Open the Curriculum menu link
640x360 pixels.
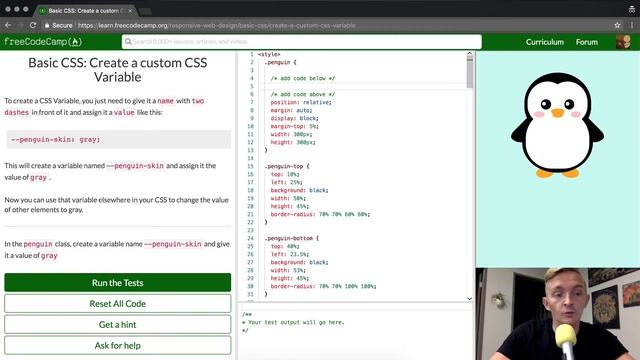click(544, 42)
